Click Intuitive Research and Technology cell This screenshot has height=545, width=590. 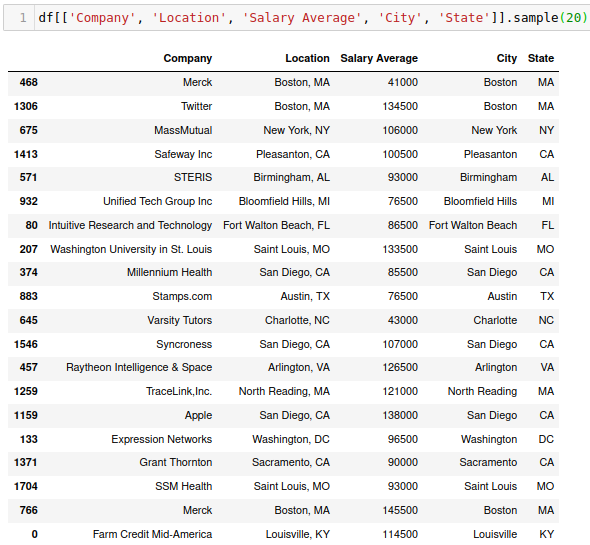pos(130,225)
